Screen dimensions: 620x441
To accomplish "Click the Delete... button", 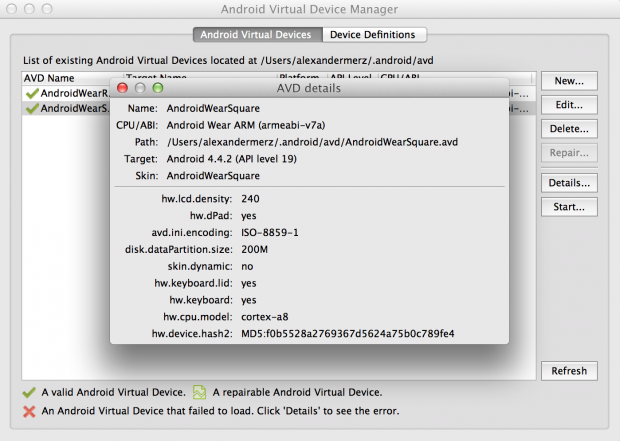I will [x=568, y=129].
